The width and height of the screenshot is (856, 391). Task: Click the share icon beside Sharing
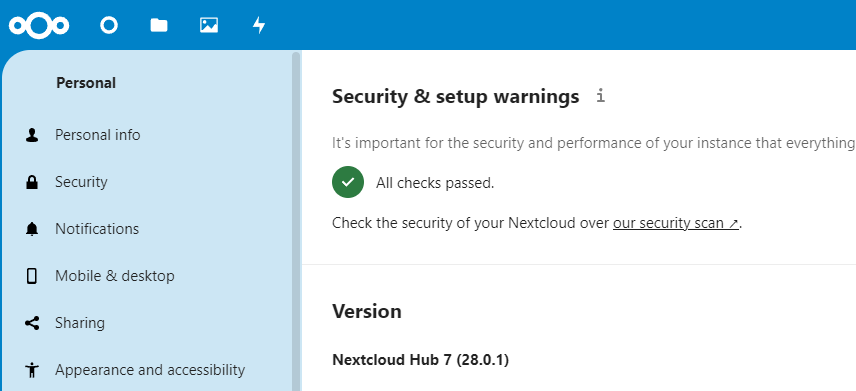point(32,323)
